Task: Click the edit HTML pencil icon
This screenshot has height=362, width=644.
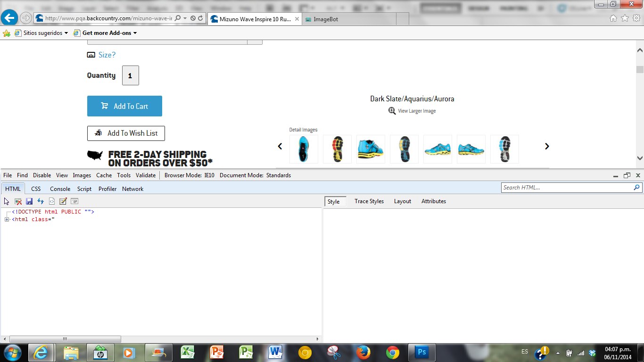Action: click(x=63, y=201)
